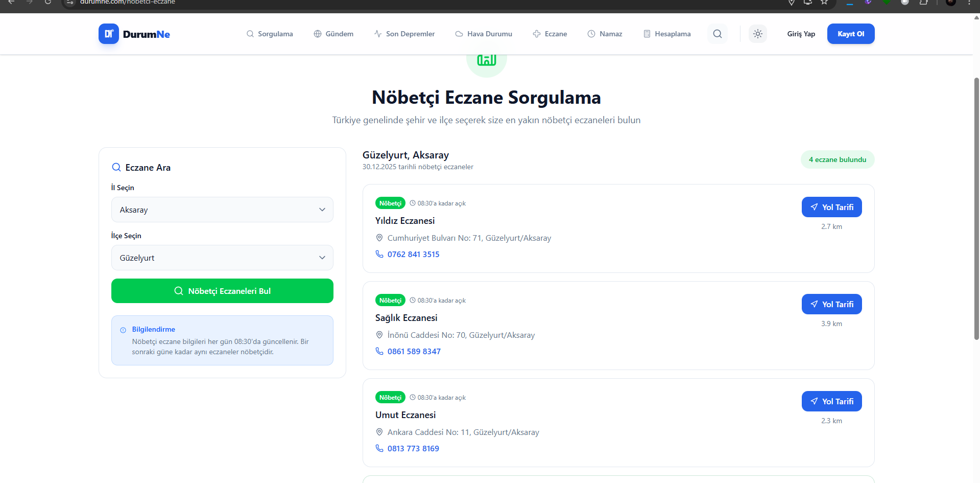
Task: Click "08:30'a kadar açık" on Yıldız Eczanesi card
Action: click(x=442, y=203)
